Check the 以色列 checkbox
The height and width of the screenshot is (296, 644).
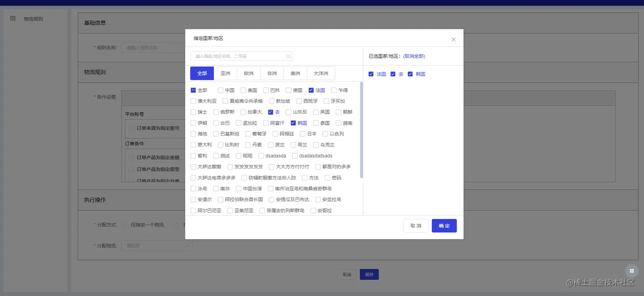[x=326, y=134]
